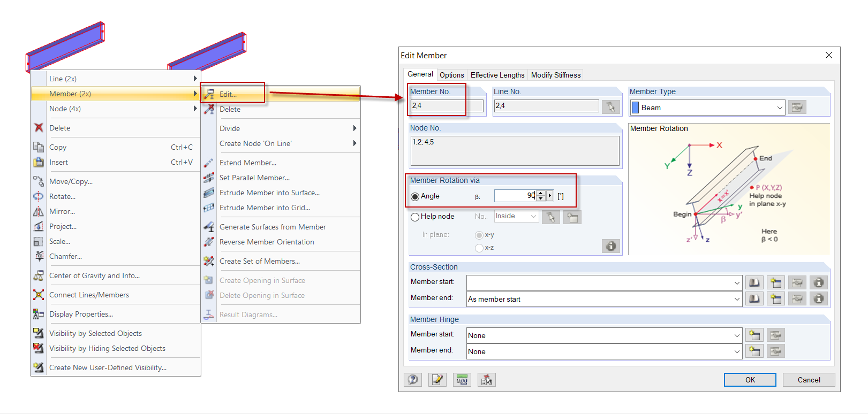Create new hinge for Member start
The height and width of the screenshot is (414, 868).
click(754, 335)
